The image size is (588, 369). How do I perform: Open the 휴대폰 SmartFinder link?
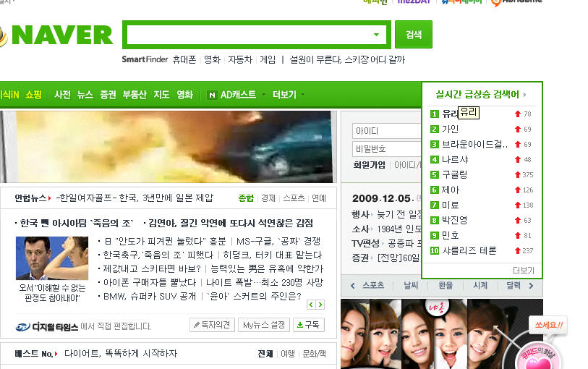click(x=184, y=59)
